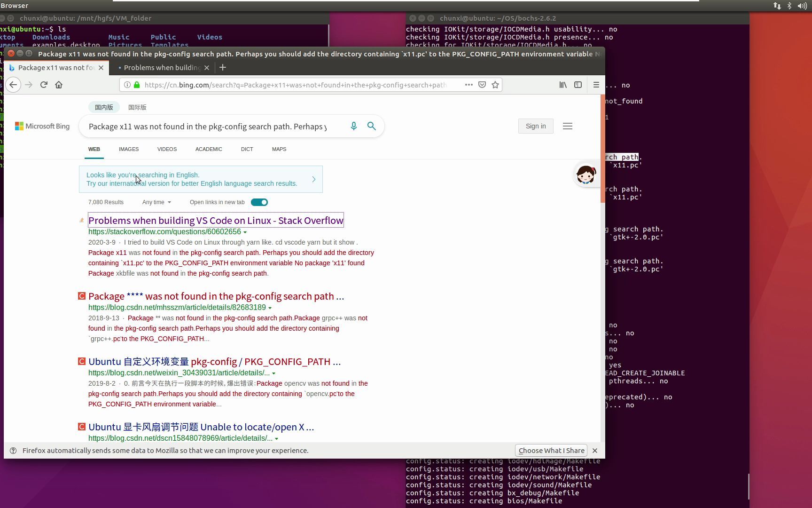
Task: Toggle 'Open links in new tab' switch
Action: pos(259,202)
